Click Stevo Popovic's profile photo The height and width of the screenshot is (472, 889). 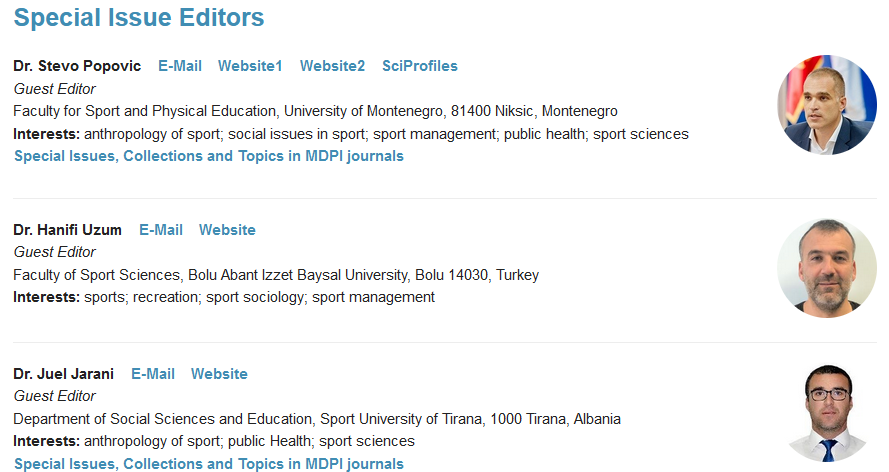click(827, 105)
